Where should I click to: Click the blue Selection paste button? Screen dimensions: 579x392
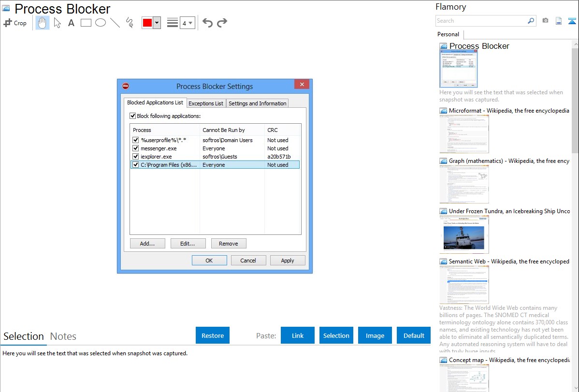(x=336, y=335)
